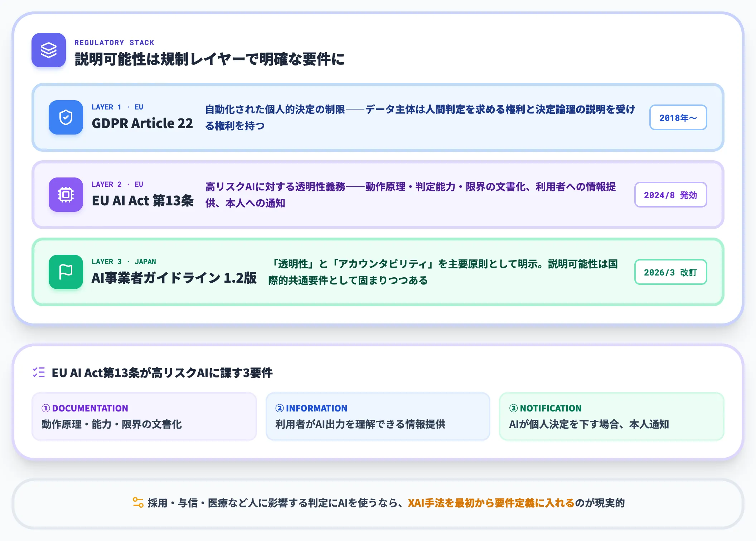Click the GDPR Article 22 title
The width and height of the screenshot is (756, 541).
click(142, 123)
